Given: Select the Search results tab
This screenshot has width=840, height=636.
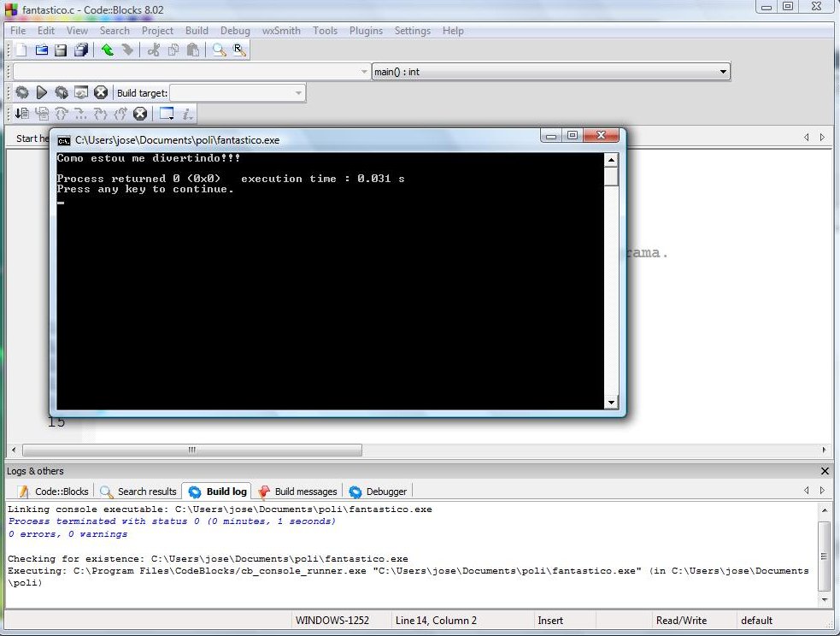Looking at the screenshot, I should click(138, 492).
